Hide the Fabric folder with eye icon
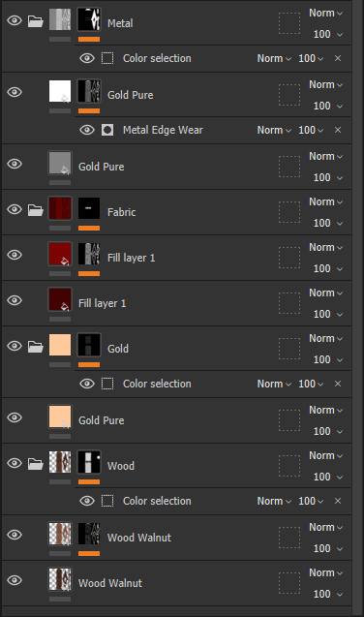Image resolution: width=364 pixels, height=617 pixels. (15, 209)
